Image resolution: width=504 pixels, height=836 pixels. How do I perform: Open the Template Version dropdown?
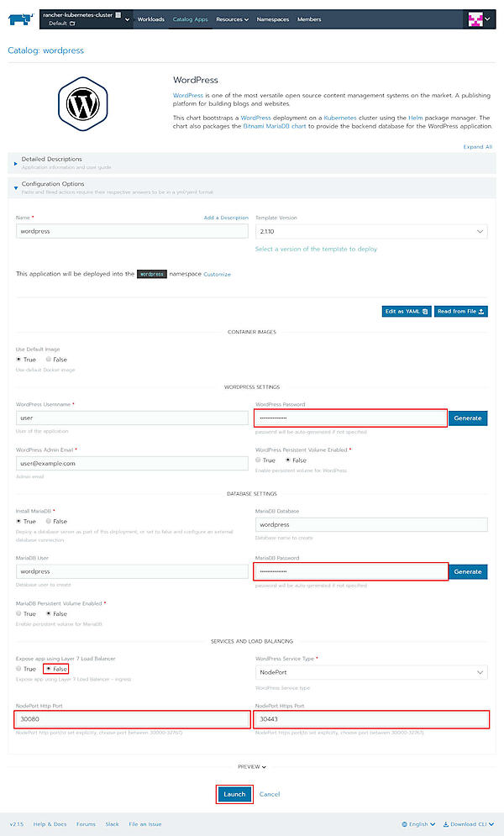click(x=371, y=231)
